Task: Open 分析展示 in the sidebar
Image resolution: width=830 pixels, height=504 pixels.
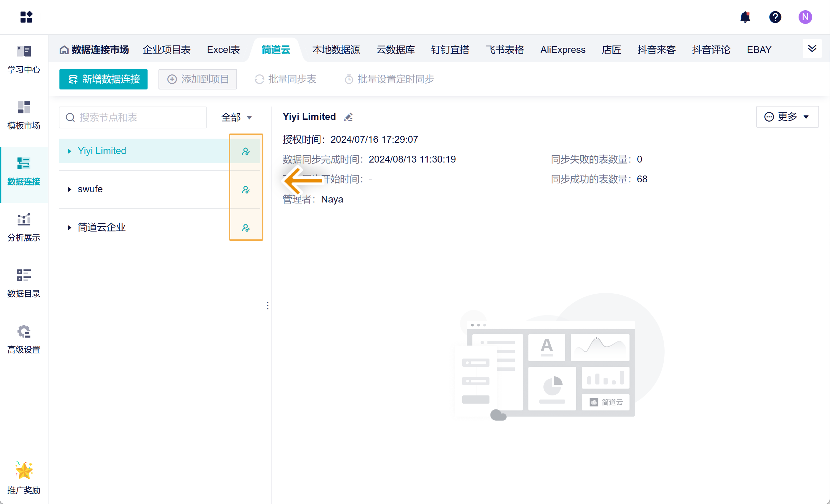Action: tap(24, 228)
